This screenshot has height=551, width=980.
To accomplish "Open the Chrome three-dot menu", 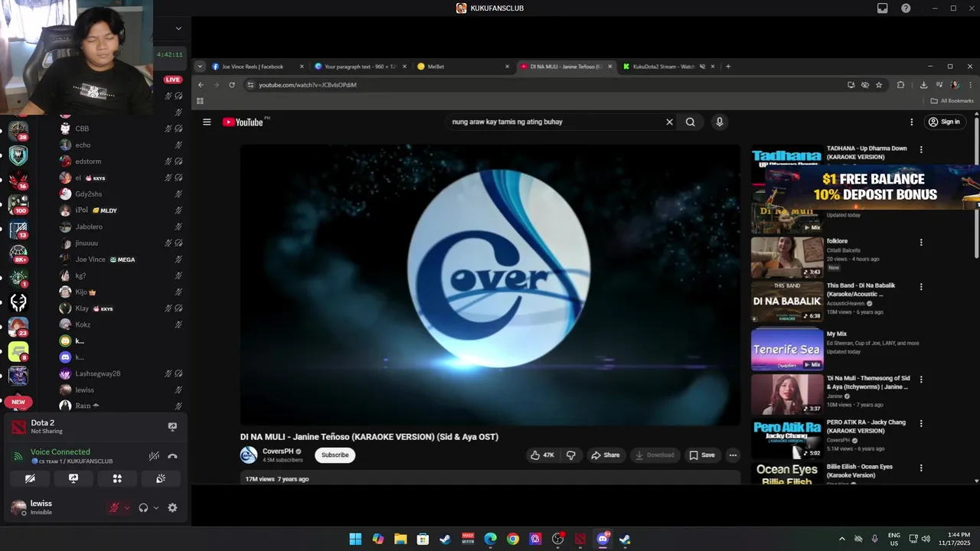I will pos(969,85).
